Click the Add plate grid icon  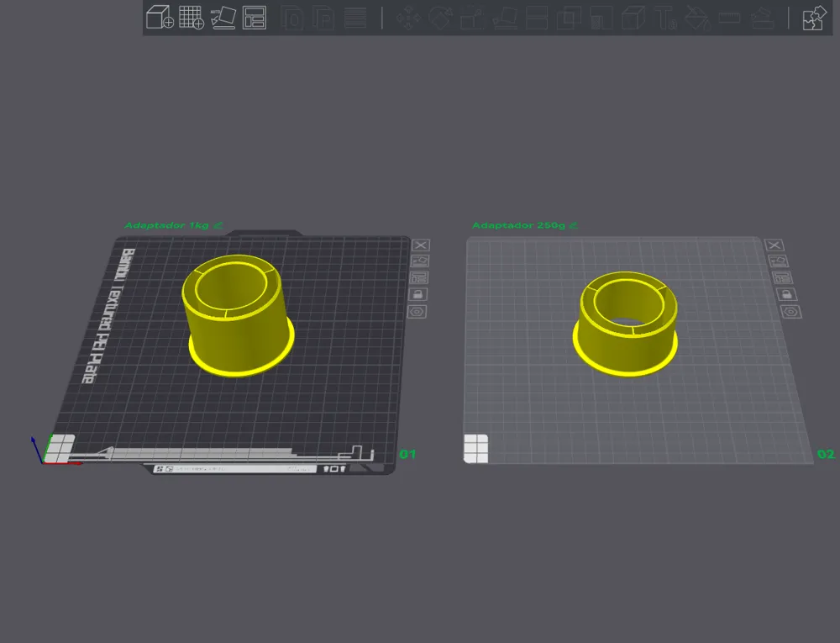192,17
